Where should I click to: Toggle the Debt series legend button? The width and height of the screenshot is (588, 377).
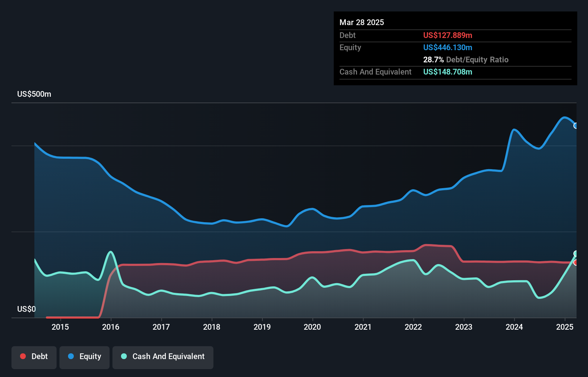pos(34,357)
